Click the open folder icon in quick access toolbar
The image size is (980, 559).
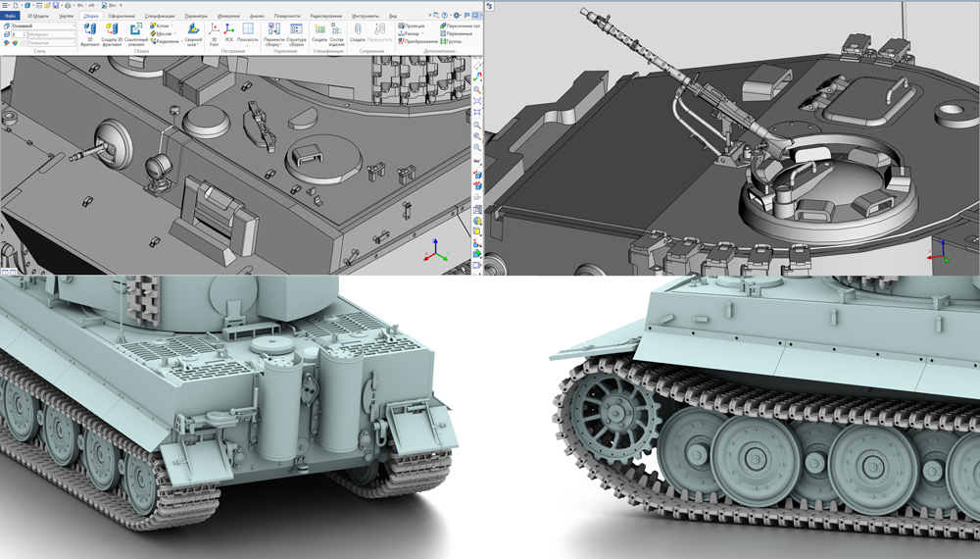[47, 6]
